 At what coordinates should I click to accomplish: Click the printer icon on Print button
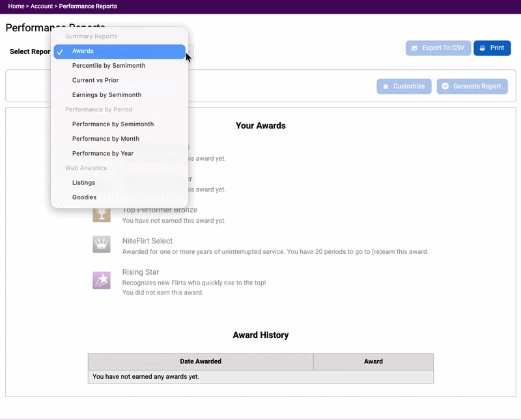[x=483, y=48]
